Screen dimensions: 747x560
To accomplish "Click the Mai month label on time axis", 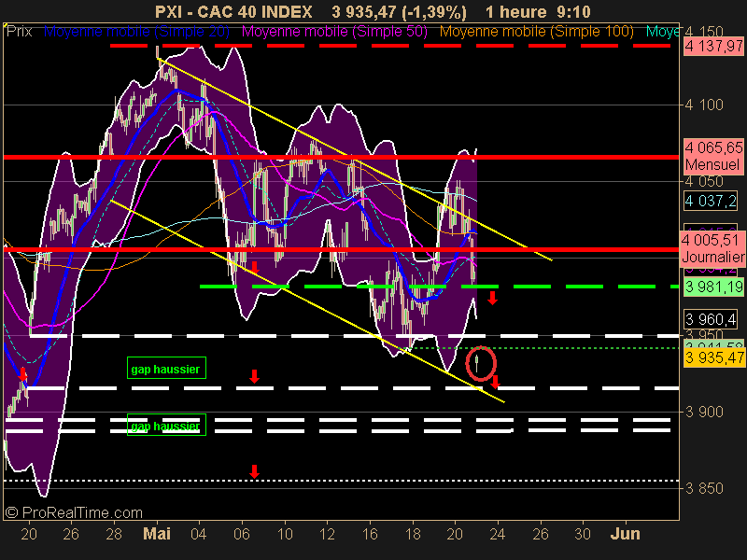I will pyautogui.click(x=157, y=534).
